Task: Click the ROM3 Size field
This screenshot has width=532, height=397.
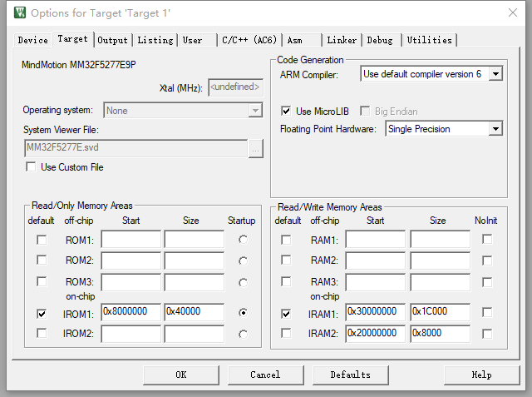Action: (194, 282)
